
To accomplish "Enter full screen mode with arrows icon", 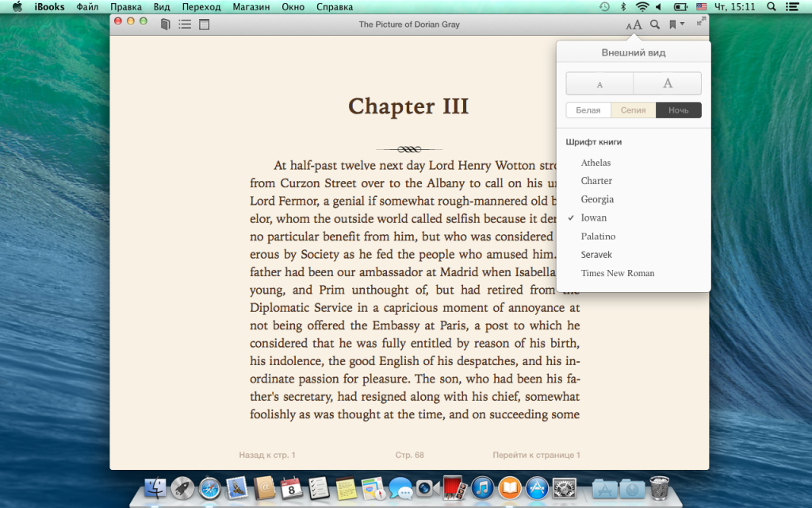I will click(x=701, y=21).
